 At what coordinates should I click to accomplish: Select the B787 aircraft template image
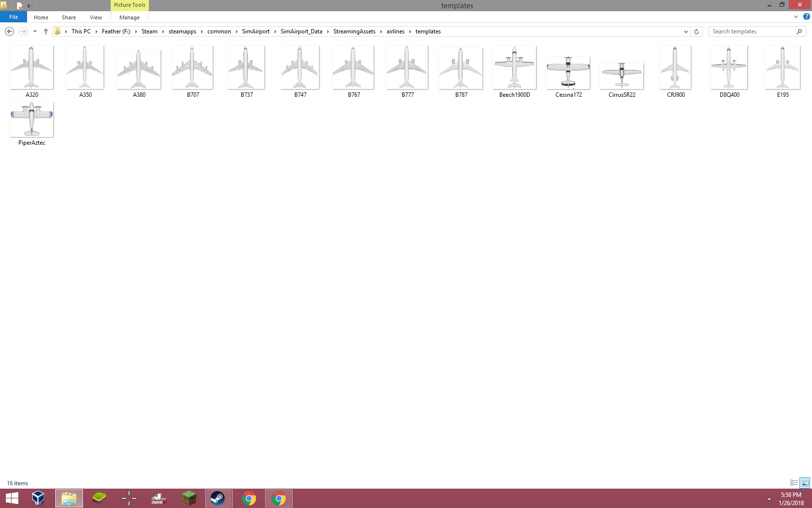(461, 68)
